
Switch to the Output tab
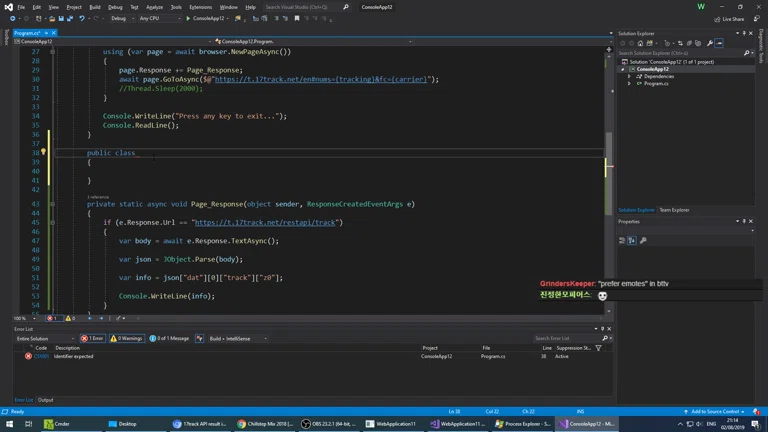point(46,400)
